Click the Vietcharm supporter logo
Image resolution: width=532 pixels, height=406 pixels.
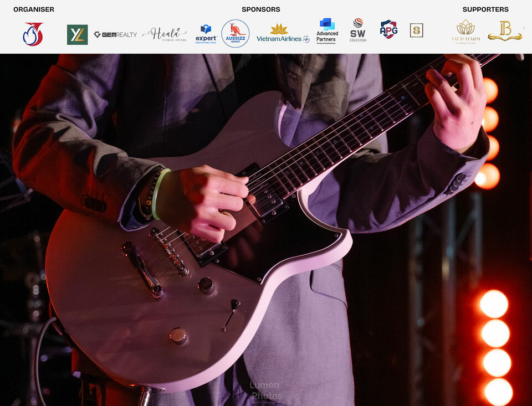coord(465,32)
